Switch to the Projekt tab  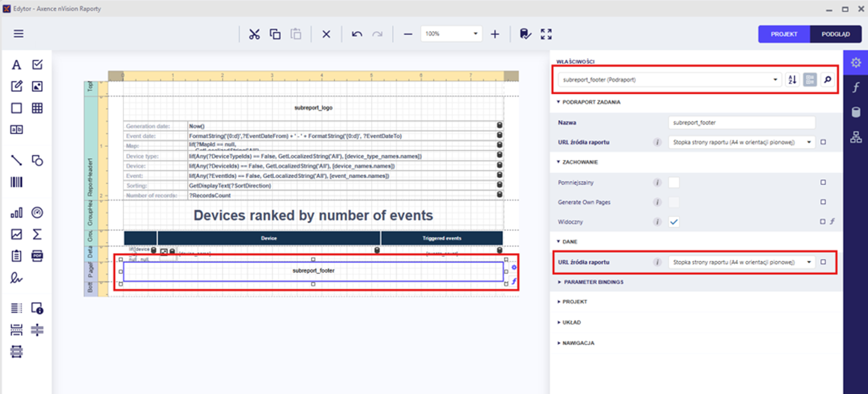(x=784, y=34)
